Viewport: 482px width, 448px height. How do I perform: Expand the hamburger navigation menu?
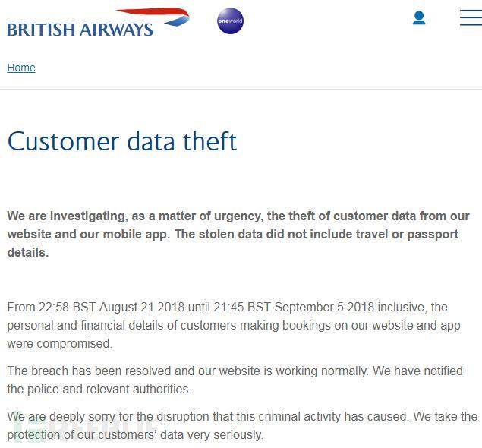[470, 18]
